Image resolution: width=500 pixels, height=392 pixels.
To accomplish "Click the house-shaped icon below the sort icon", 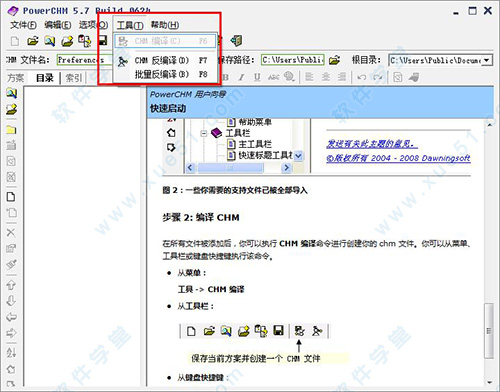I will click(11, 369).
